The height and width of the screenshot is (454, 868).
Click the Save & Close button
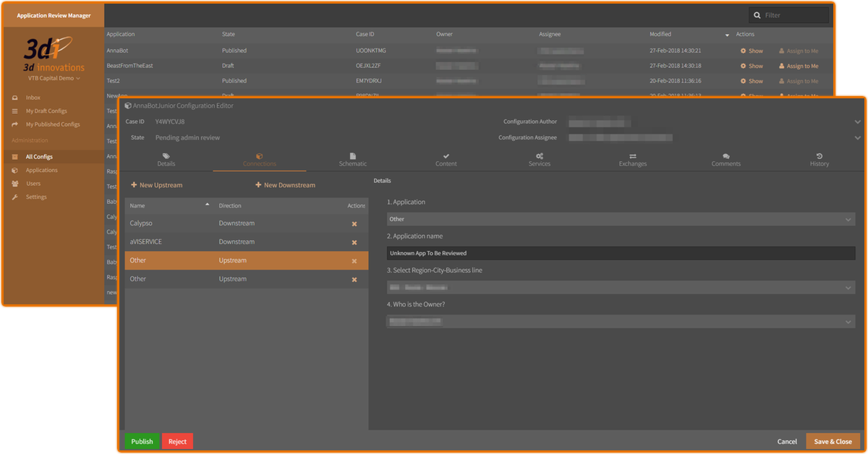click(x=833, y=442)
